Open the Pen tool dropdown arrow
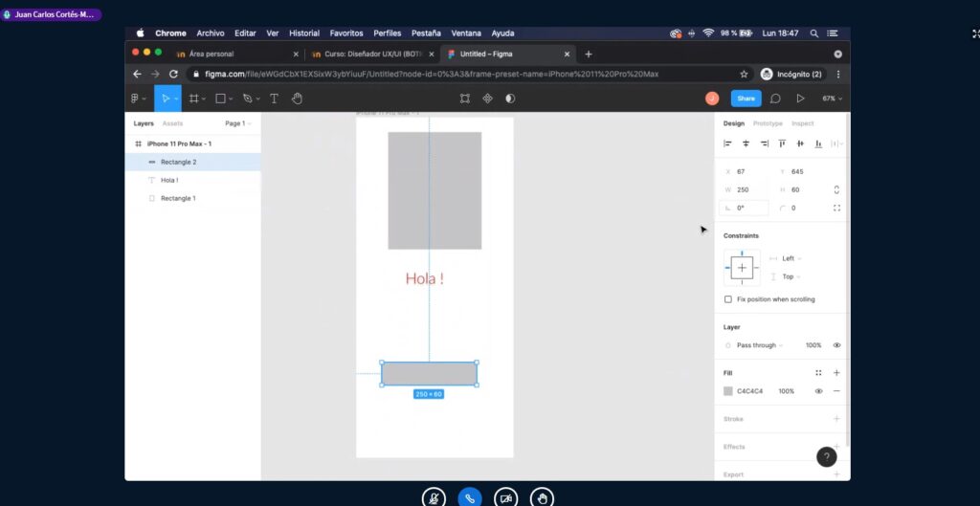The image size is (980, 506). point(257,99)
